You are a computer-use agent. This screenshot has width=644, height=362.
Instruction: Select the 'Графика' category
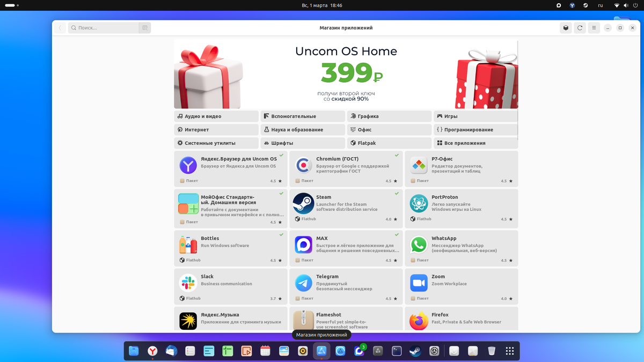pos(389,116)
